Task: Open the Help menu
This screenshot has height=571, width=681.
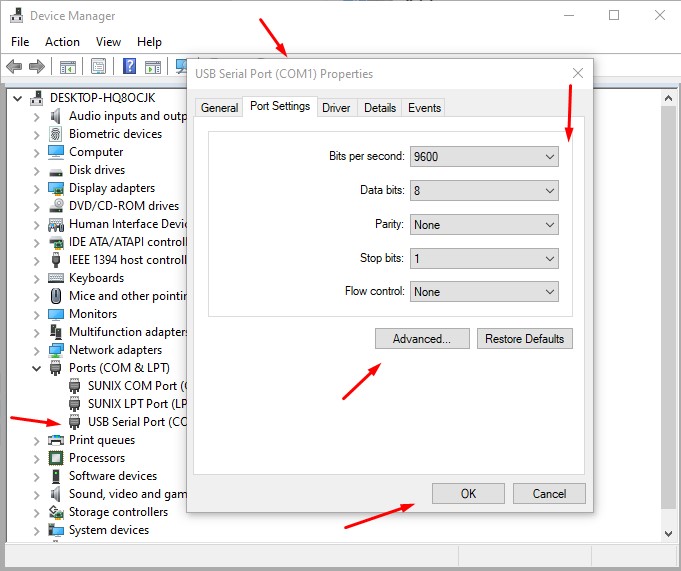Action: [149, 42]
